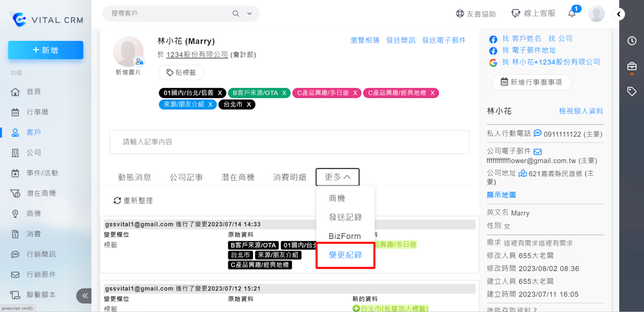Select 商機 from the 更多 menu
The width and height of the screenshot is (644, 312).
pyautogui.click(x=337, y=198)
